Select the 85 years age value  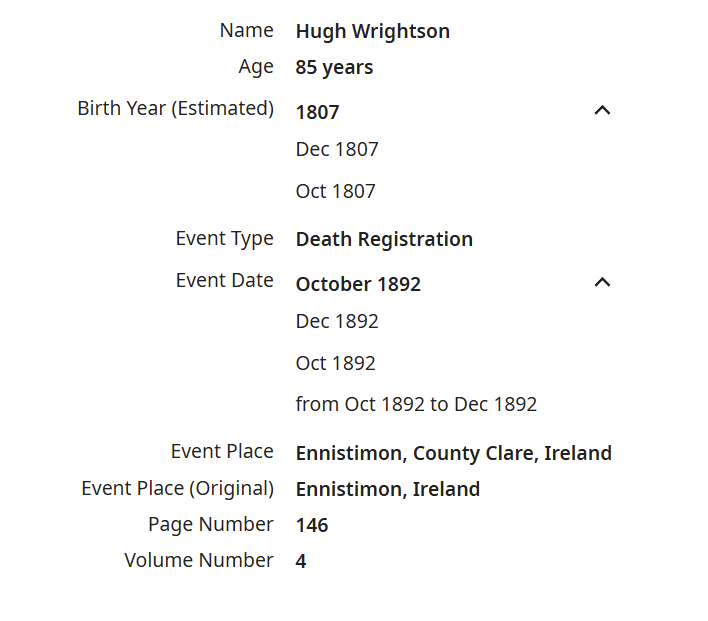click(334, 67)
